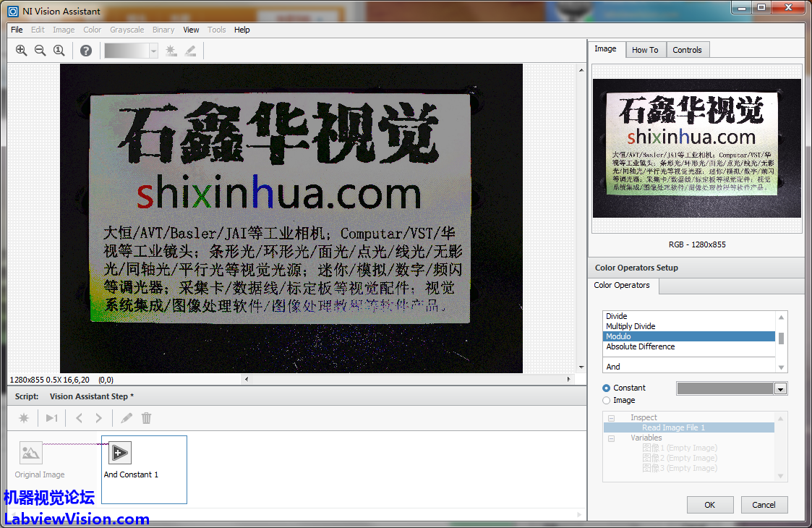Click the constant color swatch field
Image resolution: width=812 pixels, height=528 pixels.
pos(725,388)
